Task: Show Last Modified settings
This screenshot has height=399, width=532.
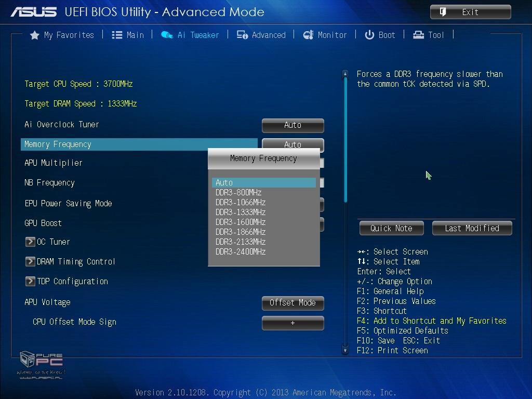Action: coord(472,228)
